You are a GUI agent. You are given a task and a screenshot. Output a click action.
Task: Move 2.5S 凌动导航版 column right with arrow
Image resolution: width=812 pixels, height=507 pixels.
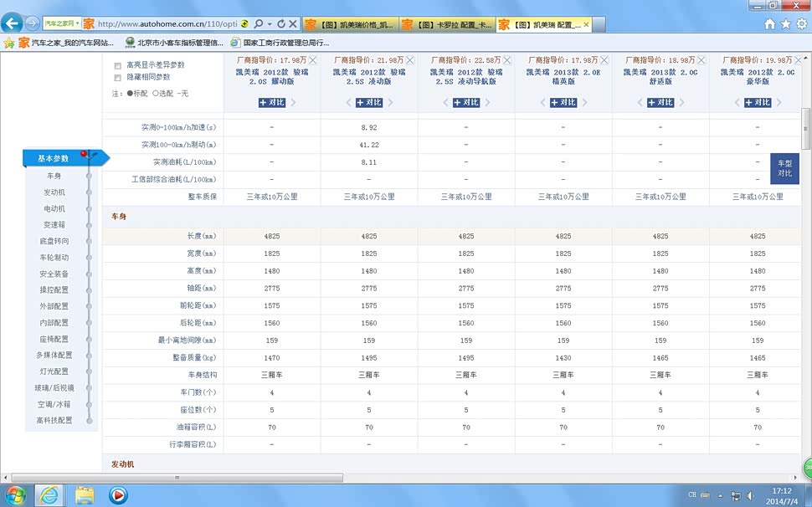click(488, 102)
